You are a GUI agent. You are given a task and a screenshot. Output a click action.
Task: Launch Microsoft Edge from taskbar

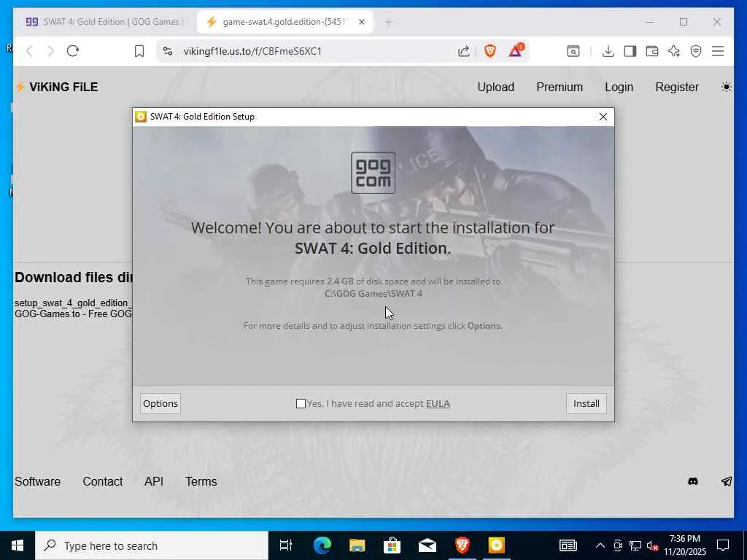pyautogui.click(x=322, y=545)
